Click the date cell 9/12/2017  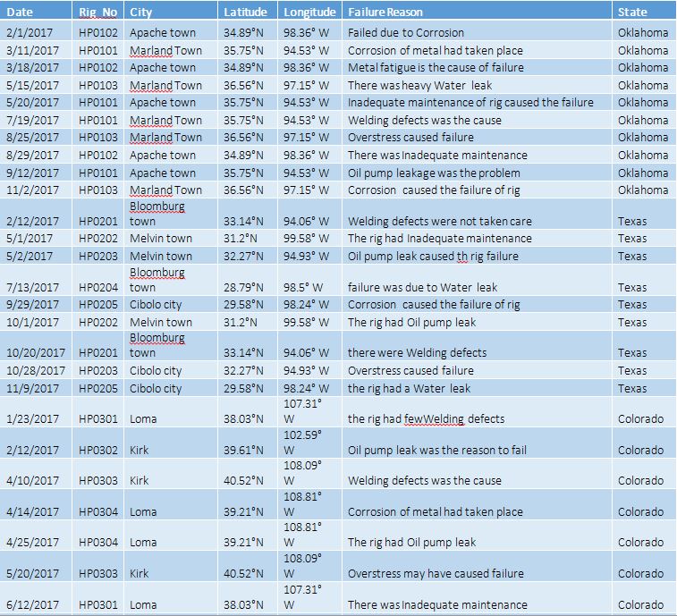pyautogui.click(x=36, y=173)
